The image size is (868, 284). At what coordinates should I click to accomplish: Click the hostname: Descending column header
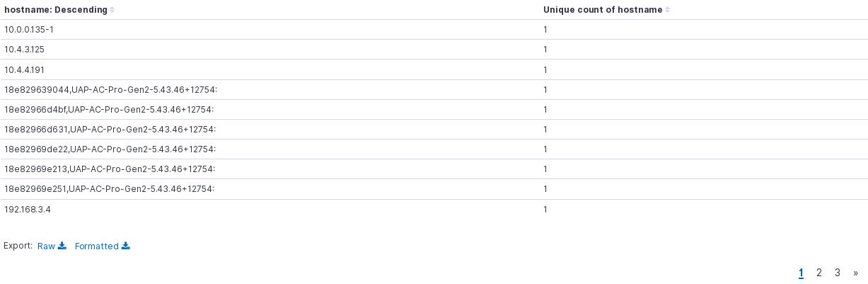coord(56,10)
